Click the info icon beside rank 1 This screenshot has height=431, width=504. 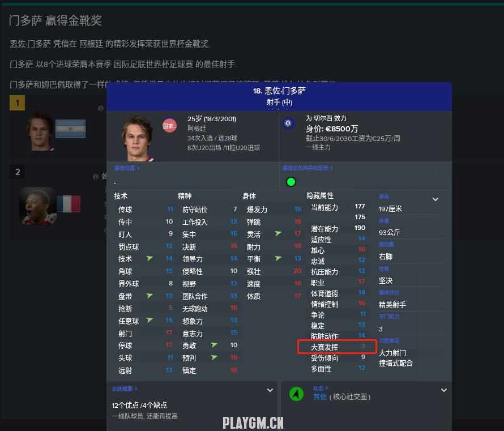pos(101,108)
